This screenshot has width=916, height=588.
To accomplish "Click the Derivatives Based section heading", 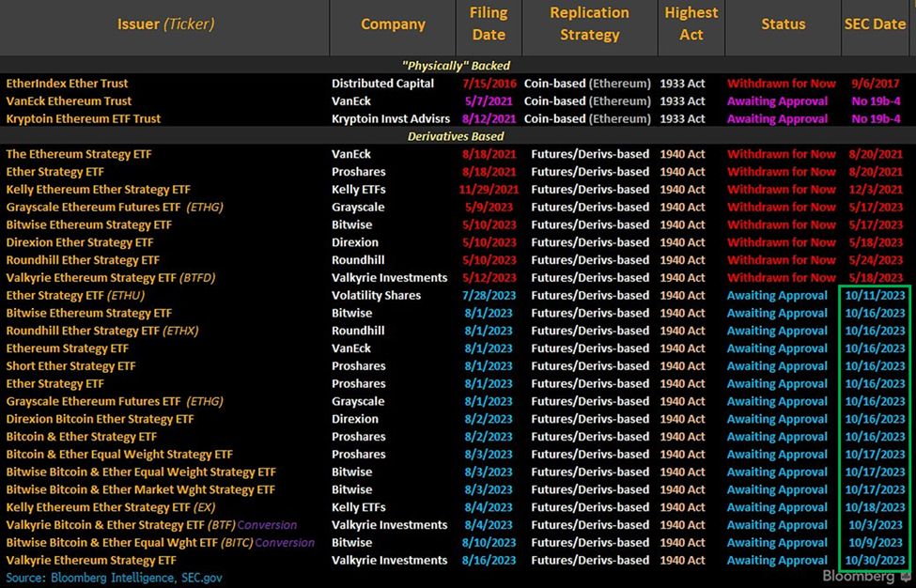I will tap(456, 136).
